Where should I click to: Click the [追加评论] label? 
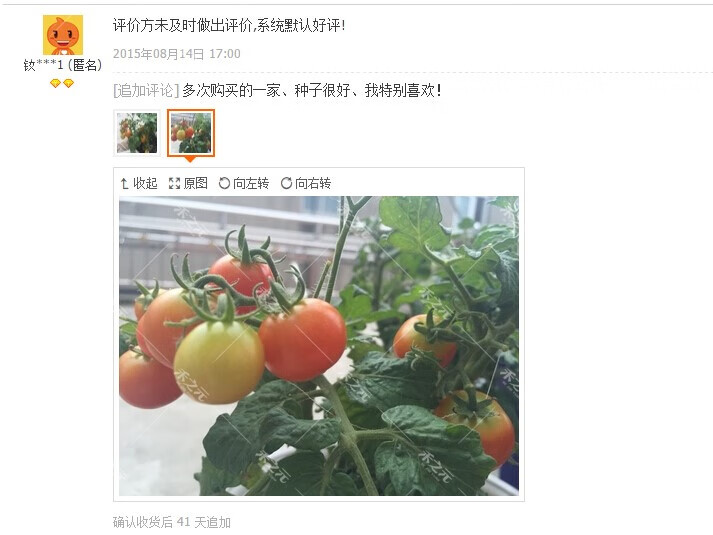click(146, 90)
